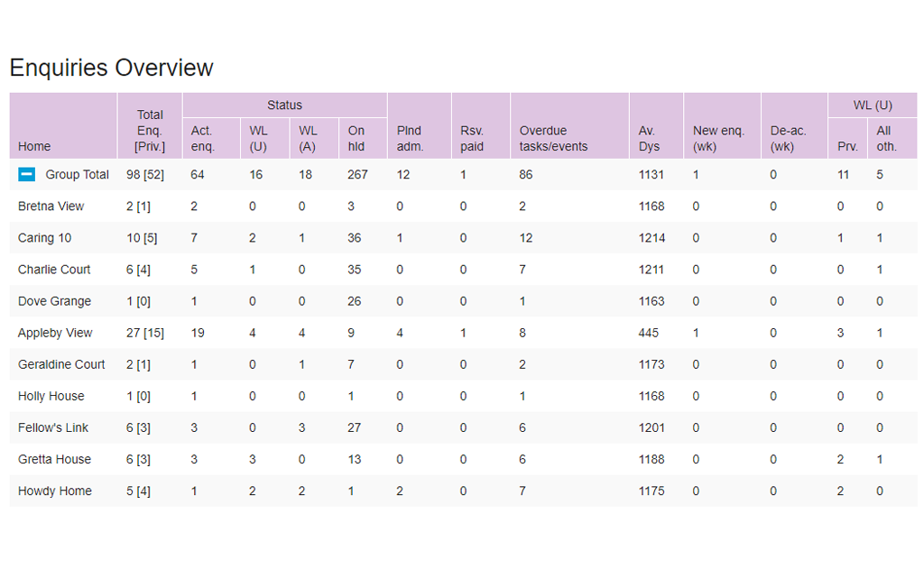924x569 pixels.
Task: Click Appleby View total 27 [15]
Action: pos(145,333)
